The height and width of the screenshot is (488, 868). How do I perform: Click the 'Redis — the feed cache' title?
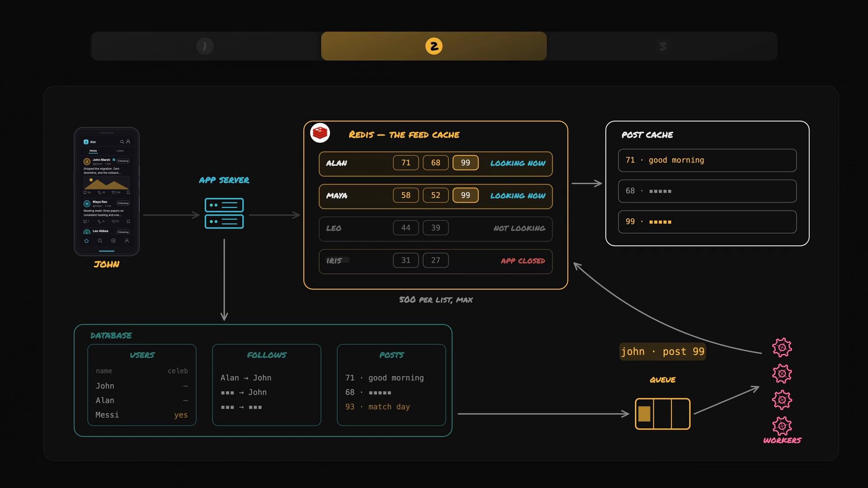pos(404,135)
